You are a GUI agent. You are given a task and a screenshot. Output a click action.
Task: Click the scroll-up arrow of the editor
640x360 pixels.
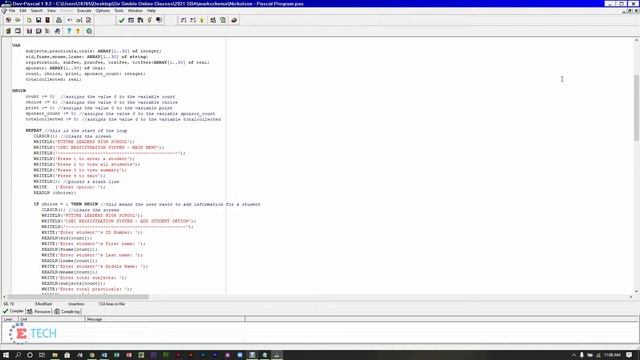coord(636,40)
